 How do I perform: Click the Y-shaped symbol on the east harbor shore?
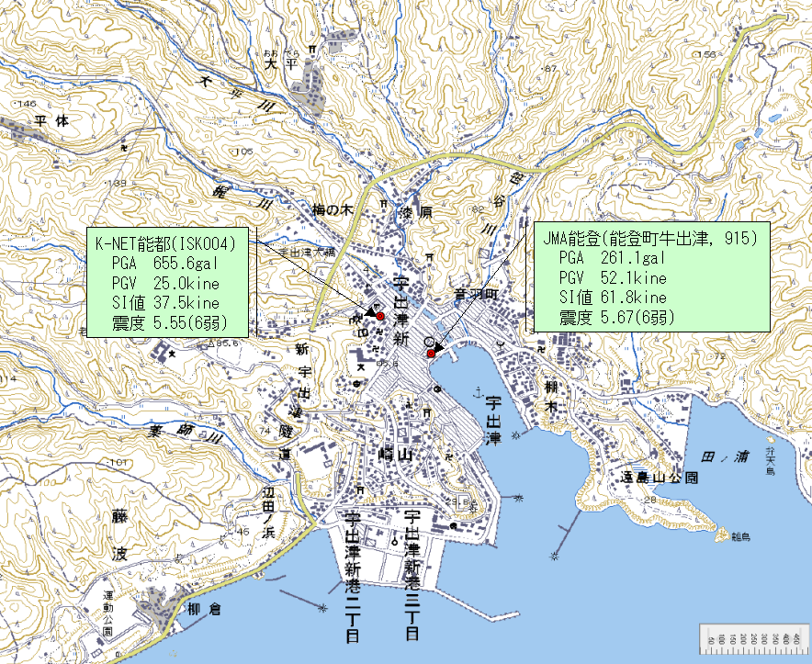pyautogui.click(x=501, y=343)
